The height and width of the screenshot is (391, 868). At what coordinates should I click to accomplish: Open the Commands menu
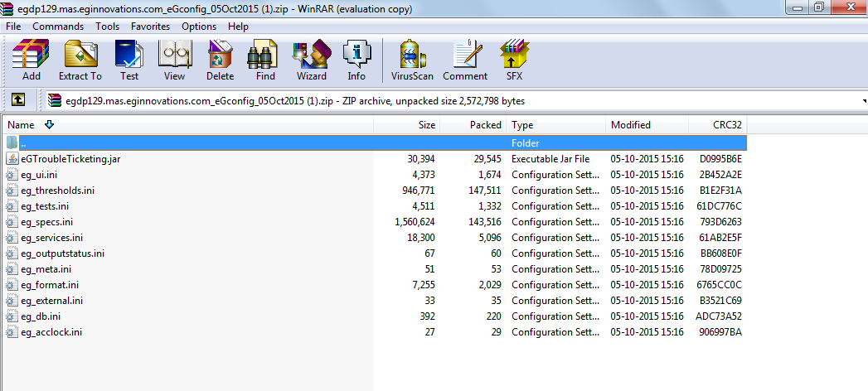coord(58,27)
